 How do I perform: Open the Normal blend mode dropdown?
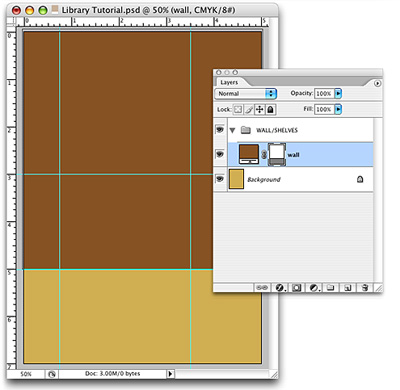(246, 94)
